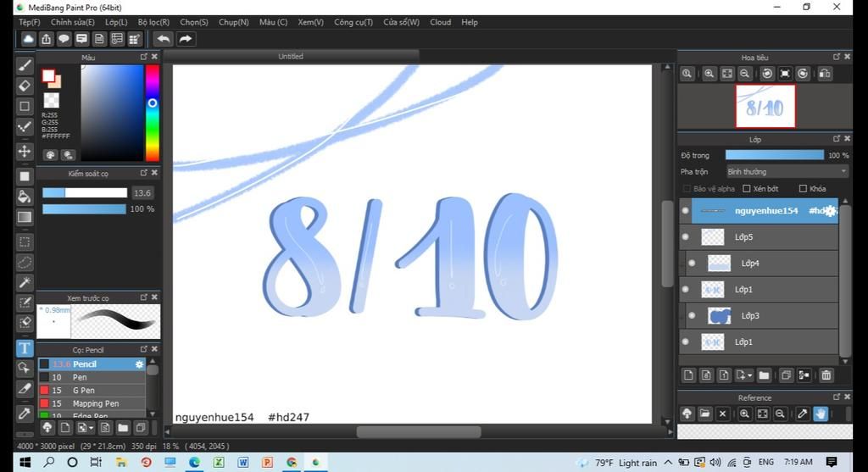Hide the Lớp4 layer
The image size is (868, 472).
(x=692, y=263)
